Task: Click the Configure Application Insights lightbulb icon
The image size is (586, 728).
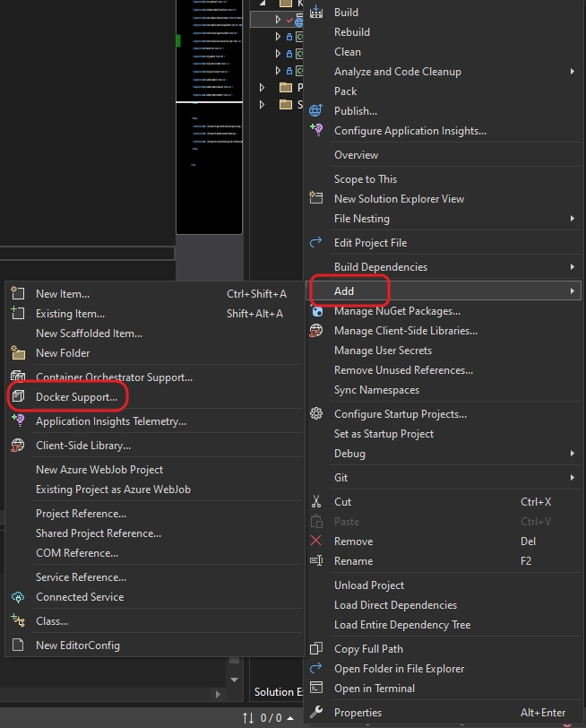Action: click(315, 131)
